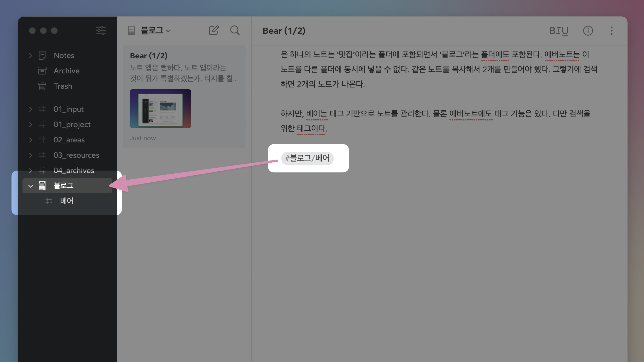Click the list icon beside 블로그 header title

(x=132, y=30)
